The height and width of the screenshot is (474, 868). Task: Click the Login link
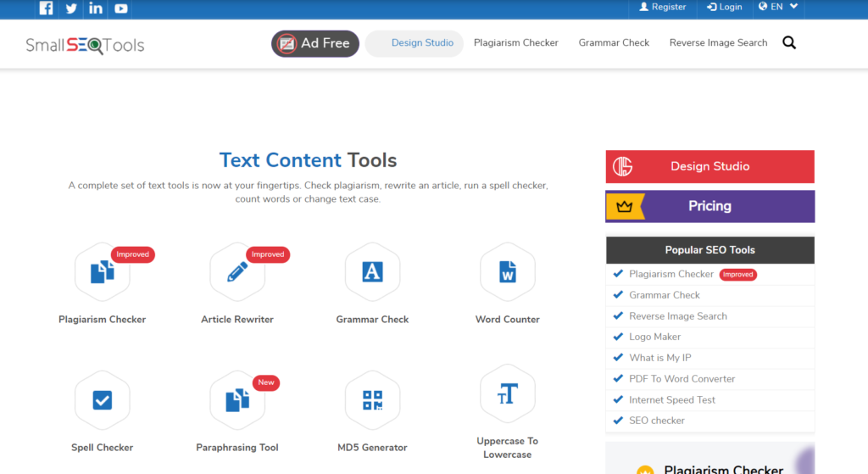click(x=725, y=7)
